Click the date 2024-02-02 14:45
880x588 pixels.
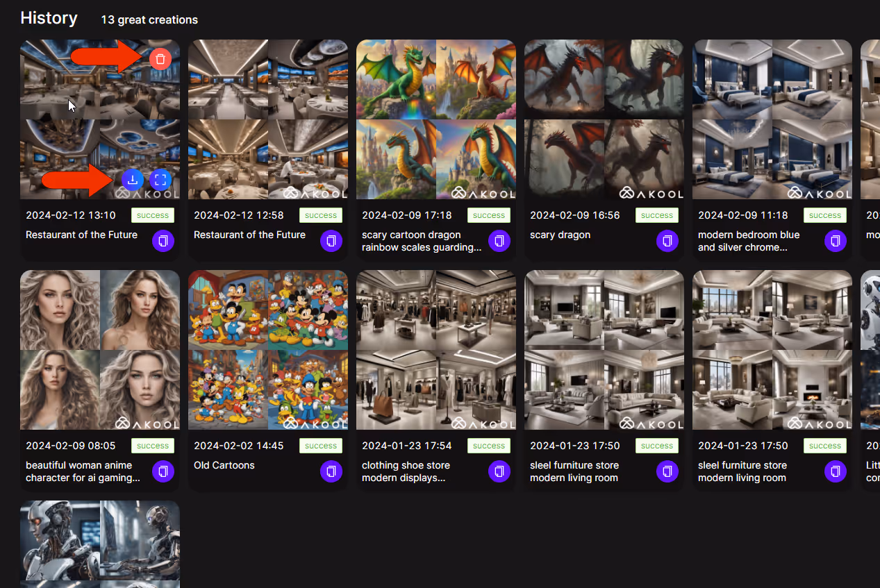tap(239, 446)
